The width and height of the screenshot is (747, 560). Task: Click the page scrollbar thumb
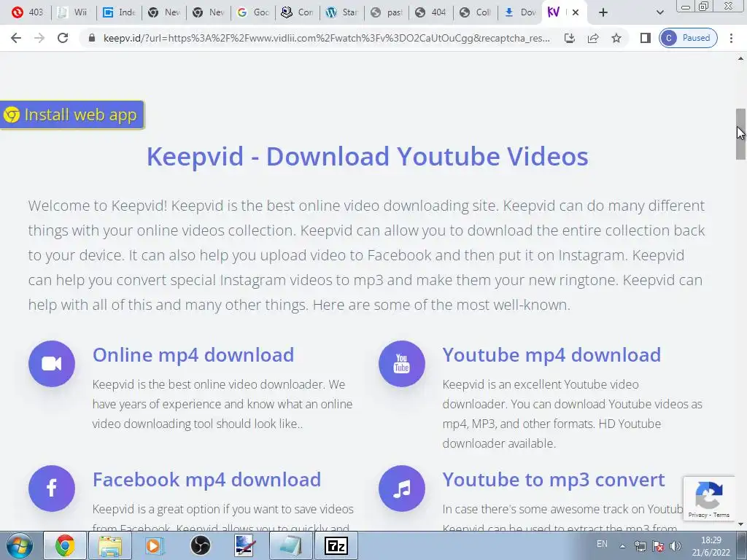[x=741, y=134]
